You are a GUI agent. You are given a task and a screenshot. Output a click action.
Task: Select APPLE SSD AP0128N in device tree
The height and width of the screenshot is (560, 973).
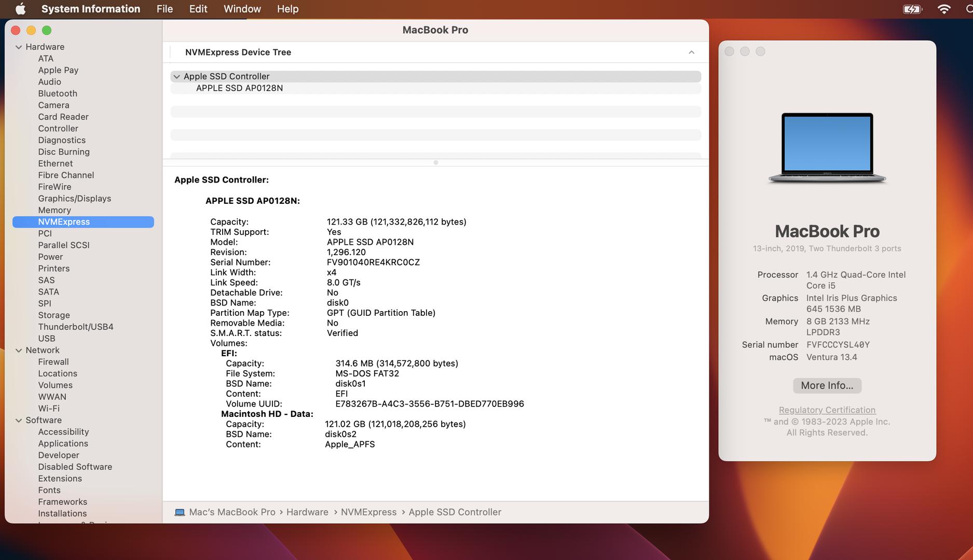click(239, 88)
